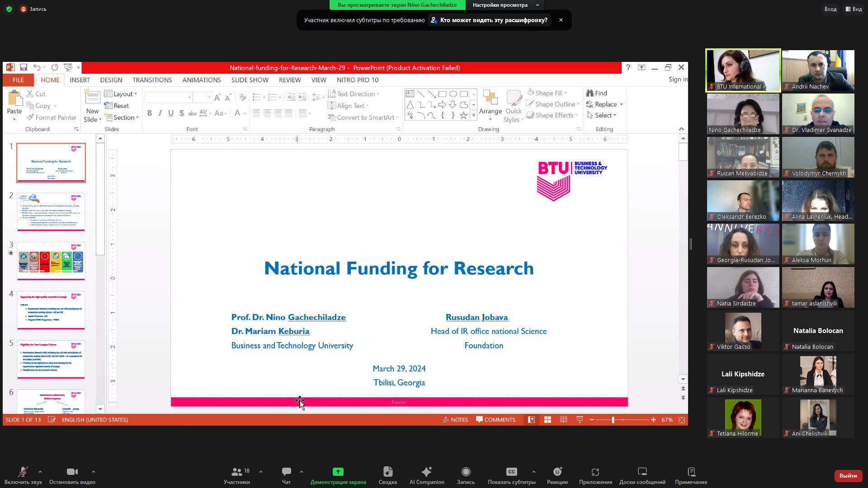Toggle mute with the microphone button
Viewport: 868px width, 488px height.
[23, 472]
